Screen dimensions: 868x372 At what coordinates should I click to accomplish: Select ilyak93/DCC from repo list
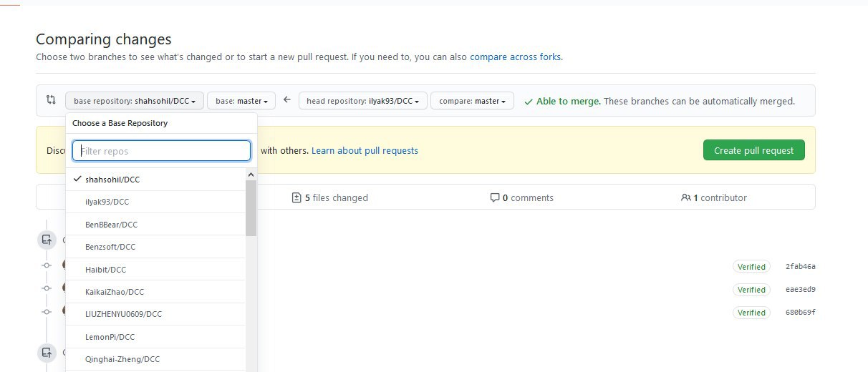click(x=155, y=202)
